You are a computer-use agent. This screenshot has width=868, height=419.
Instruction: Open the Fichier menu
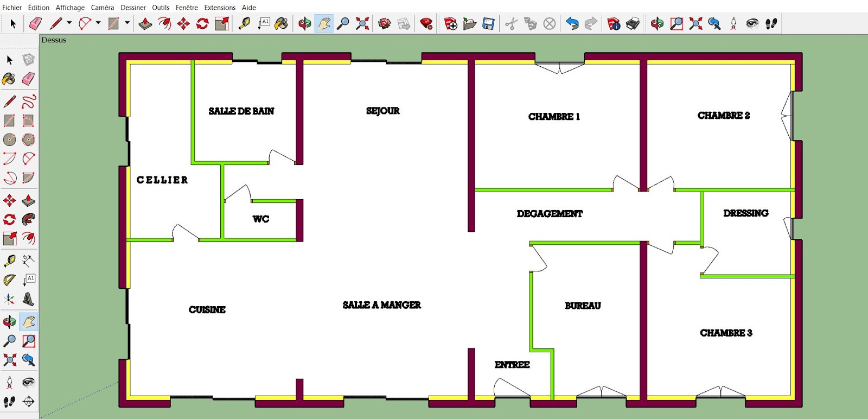[12, 8]
